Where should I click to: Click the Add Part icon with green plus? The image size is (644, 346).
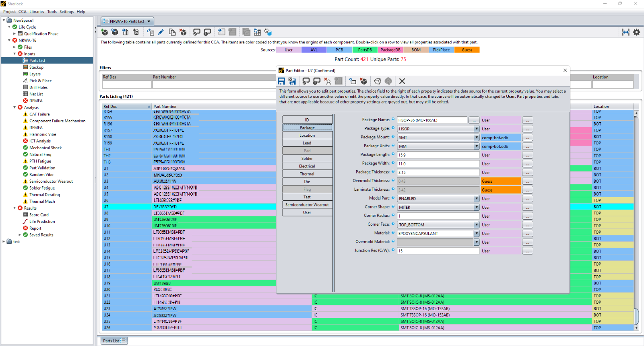(104, 32)
